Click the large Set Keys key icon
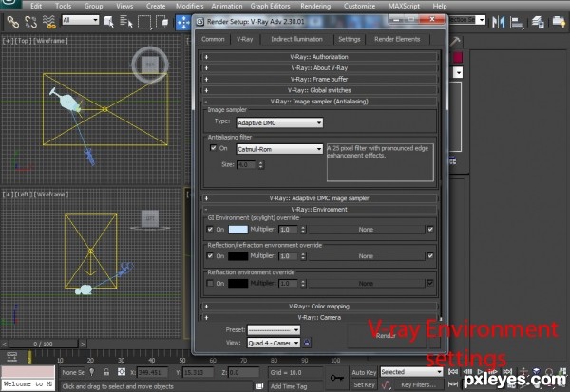The height and width of the screenshot is (392, 570). coord(336,378)
